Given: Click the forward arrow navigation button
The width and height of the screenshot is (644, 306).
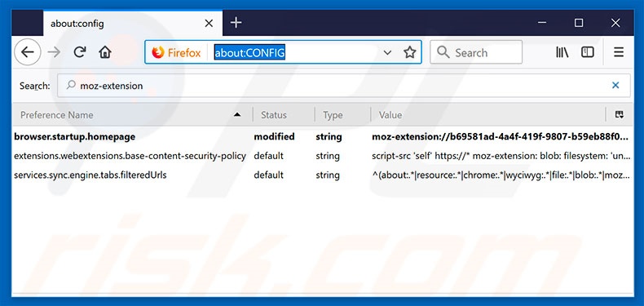Looking at the screenshot, I should (x=54, y=52).
